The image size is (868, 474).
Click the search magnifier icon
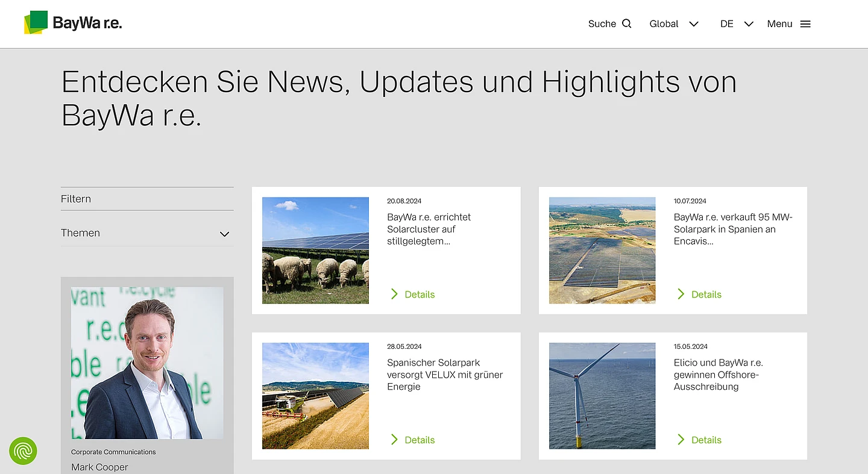pyautogui.click(x=626, y=23)
